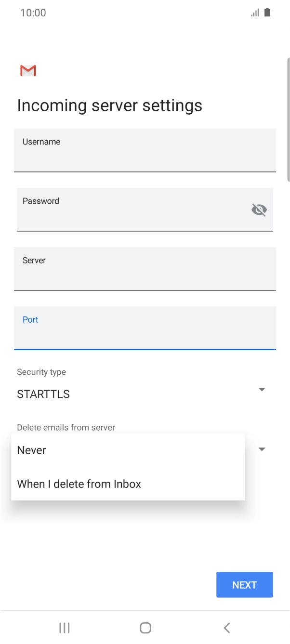Tap the battery icon in status bar

click(x=267, y=12)
